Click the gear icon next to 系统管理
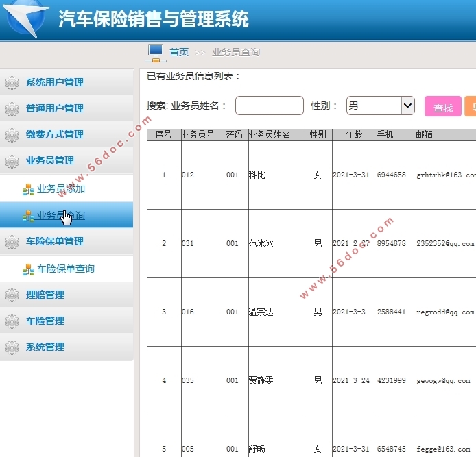The image size is (476, 457). coord(12,347)
